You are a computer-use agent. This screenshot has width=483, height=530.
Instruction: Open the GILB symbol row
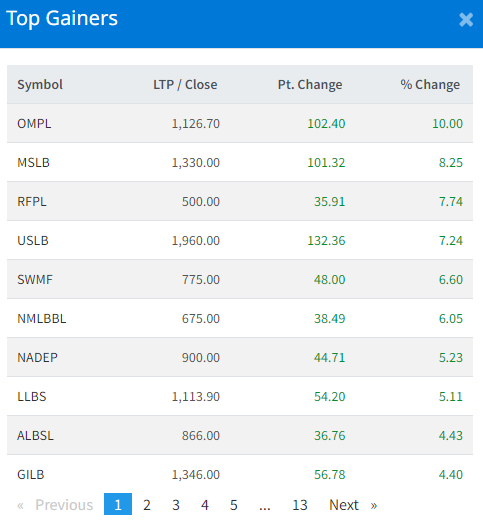pyautogui.click(x=240, y=474)
